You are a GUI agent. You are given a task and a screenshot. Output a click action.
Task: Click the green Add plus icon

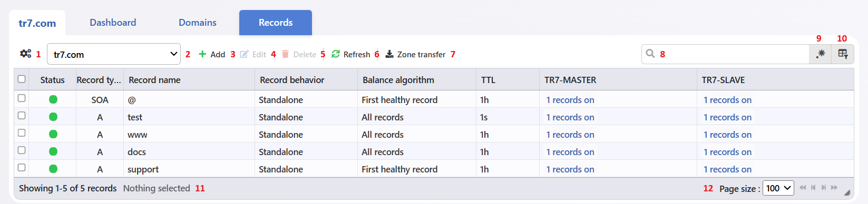202,54
